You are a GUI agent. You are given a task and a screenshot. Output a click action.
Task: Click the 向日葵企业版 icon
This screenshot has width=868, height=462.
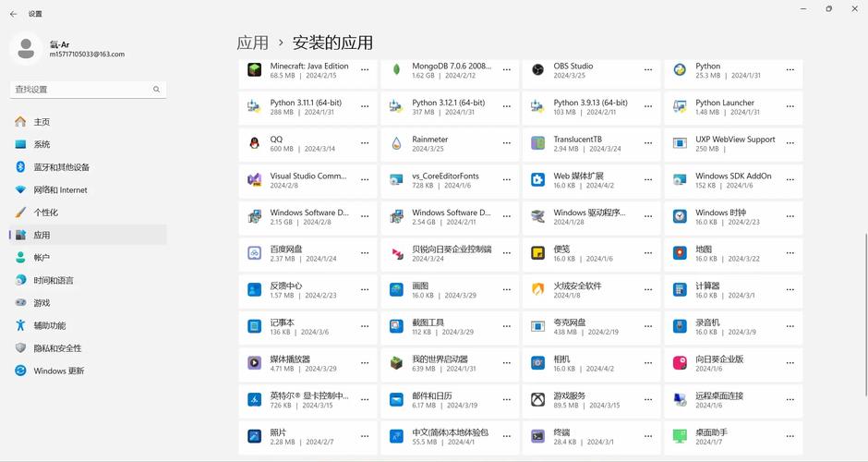680,363
